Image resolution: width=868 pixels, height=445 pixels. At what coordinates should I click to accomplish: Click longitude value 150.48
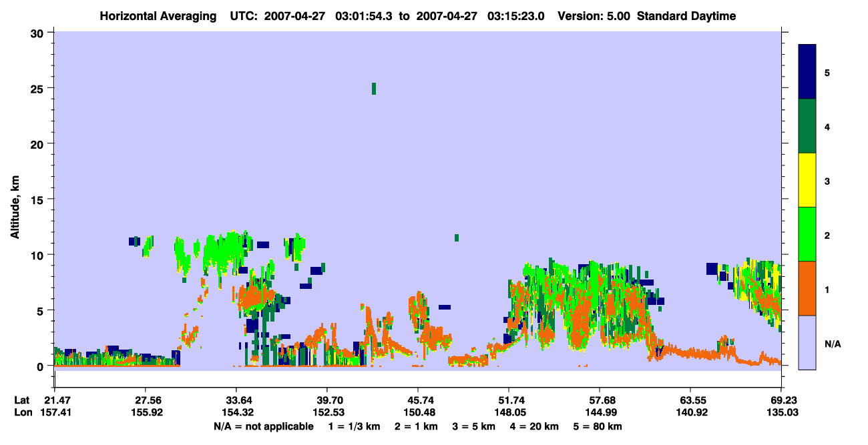click(x=418, y=413)
